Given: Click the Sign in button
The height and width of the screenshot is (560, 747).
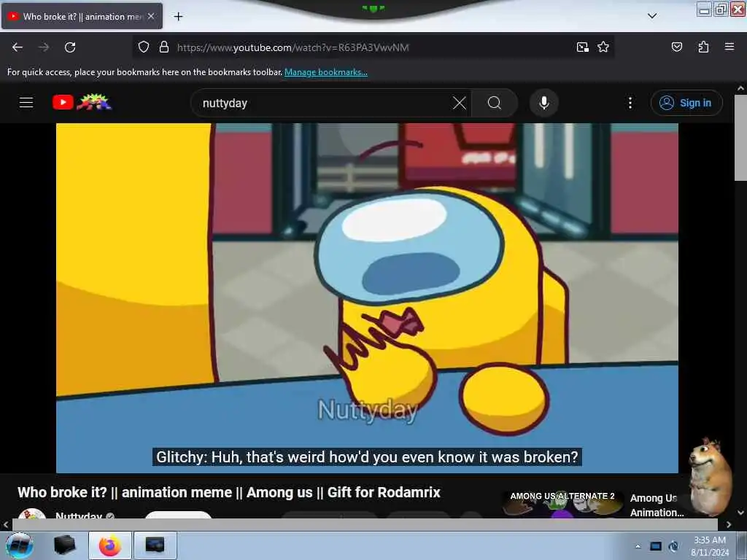Looking at the screenshot, I should click(686, 103).
